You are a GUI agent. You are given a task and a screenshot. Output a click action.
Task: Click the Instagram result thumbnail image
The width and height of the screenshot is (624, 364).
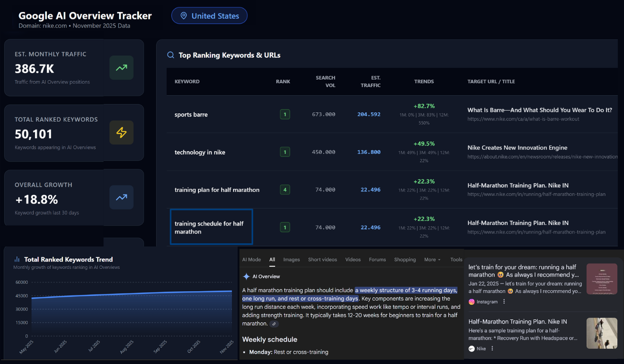pos(602,279)
